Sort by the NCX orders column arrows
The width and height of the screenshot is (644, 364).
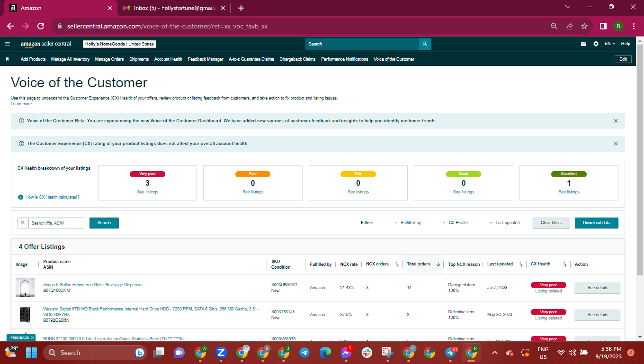click(397, 264)
